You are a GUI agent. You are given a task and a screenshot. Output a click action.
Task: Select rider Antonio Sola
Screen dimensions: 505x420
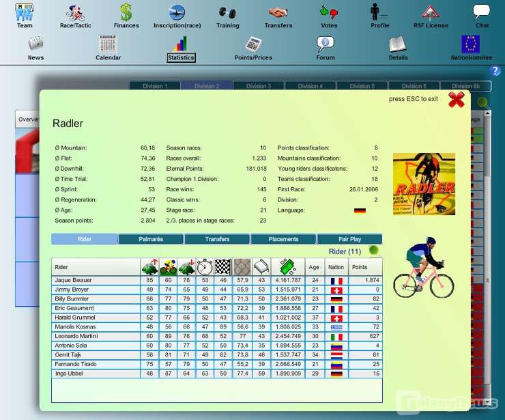(x=217, y=346)
